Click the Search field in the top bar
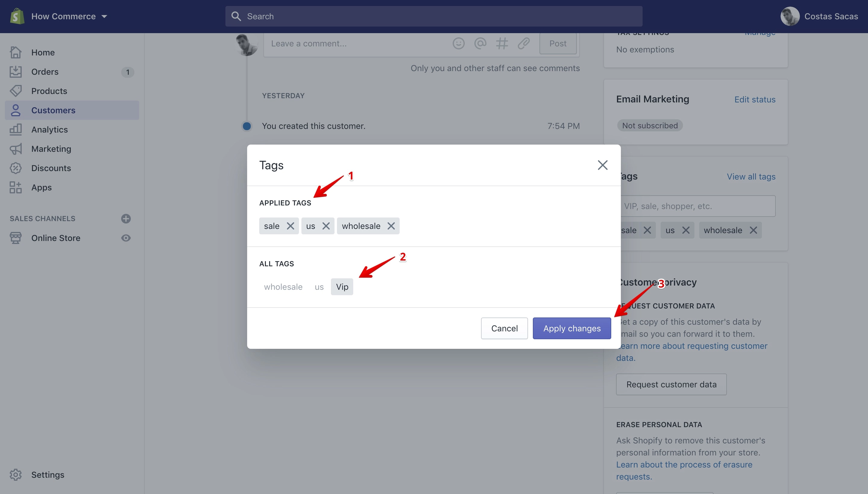868x494 pixels. [433, 16]
